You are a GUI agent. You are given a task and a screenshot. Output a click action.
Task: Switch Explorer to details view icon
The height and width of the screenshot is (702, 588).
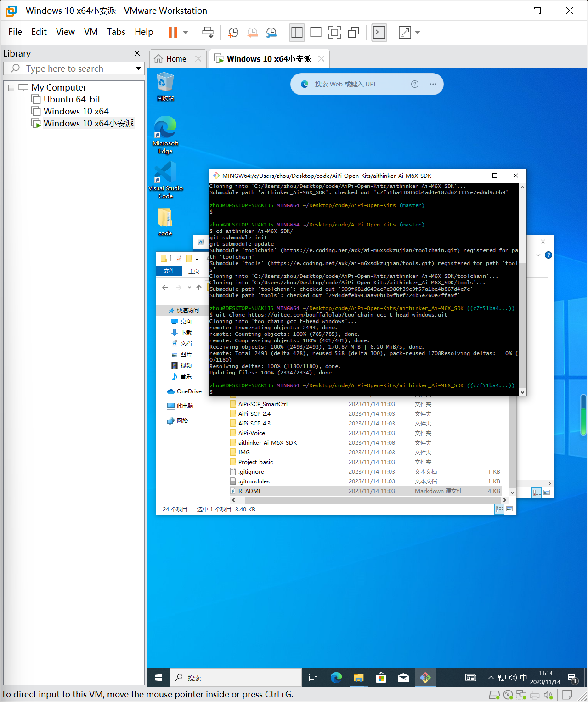click(x=500, y=509)
